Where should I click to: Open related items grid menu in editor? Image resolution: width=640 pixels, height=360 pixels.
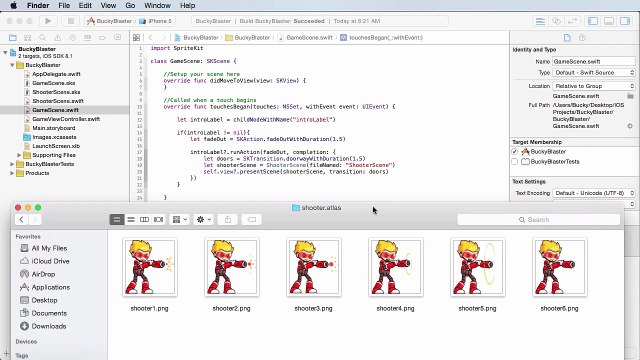(x=136, y=38)
